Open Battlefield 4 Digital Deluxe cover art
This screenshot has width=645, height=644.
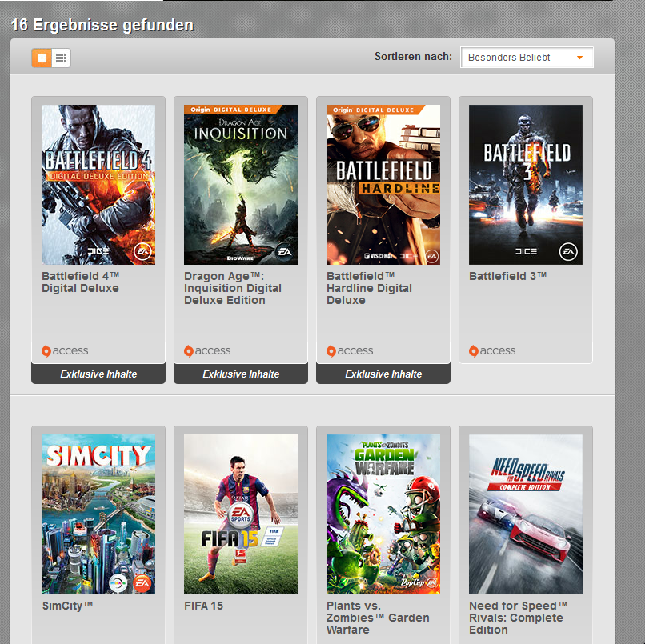click(x=98, y=185)
